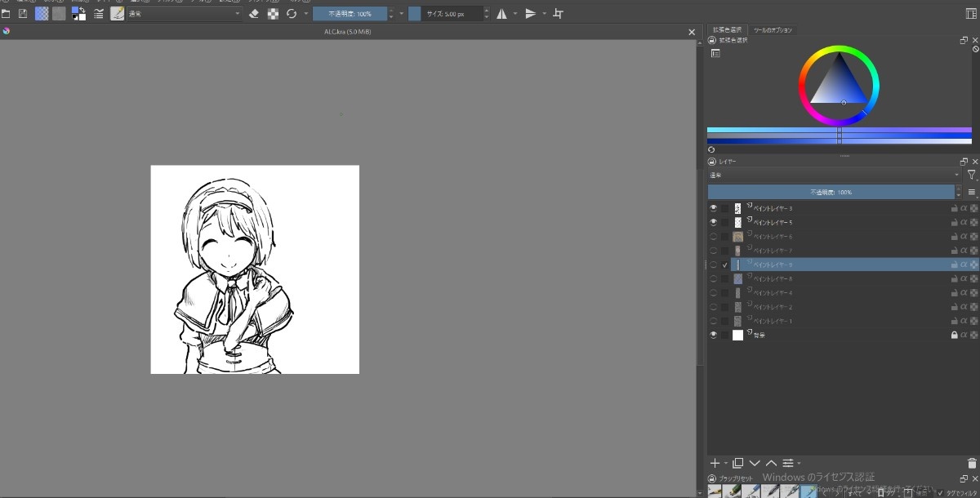Move the layer down with the arrow

coord(755,463)
